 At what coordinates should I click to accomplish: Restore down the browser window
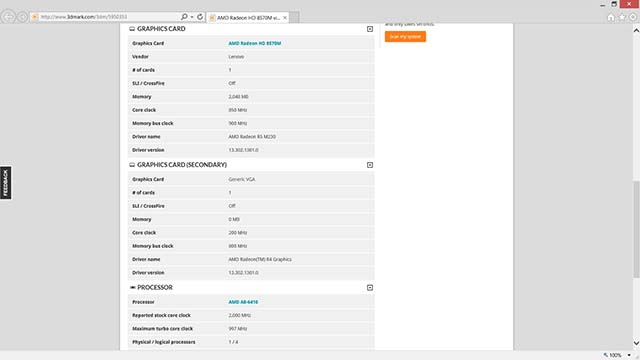pyautogui.click(x=614, y=4)
